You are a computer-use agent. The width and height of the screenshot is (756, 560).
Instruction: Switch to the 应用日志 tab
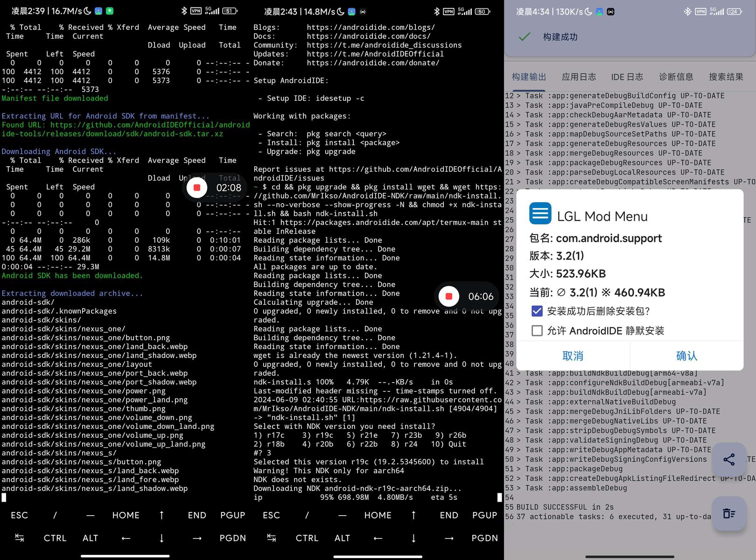click(579, 77)
